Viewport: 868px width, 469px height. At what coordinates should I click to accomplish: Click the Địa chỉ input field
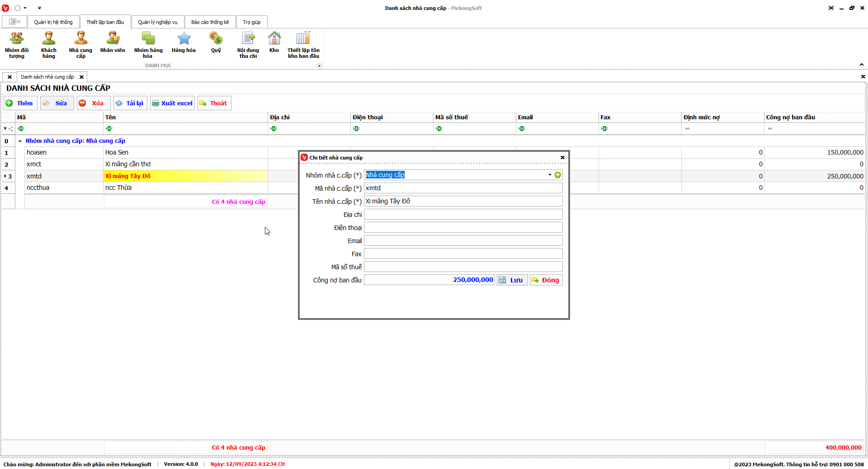coord(463,215)
